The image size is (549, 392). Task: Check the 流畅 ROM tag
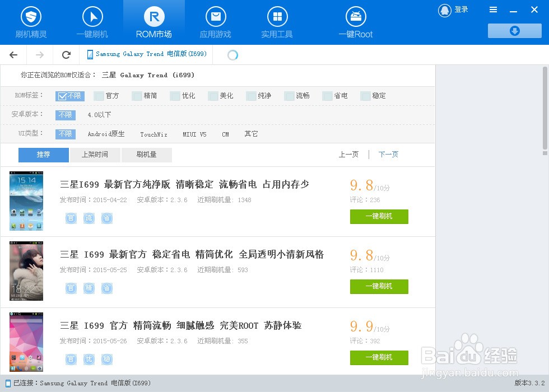click(x=289, y=96)
